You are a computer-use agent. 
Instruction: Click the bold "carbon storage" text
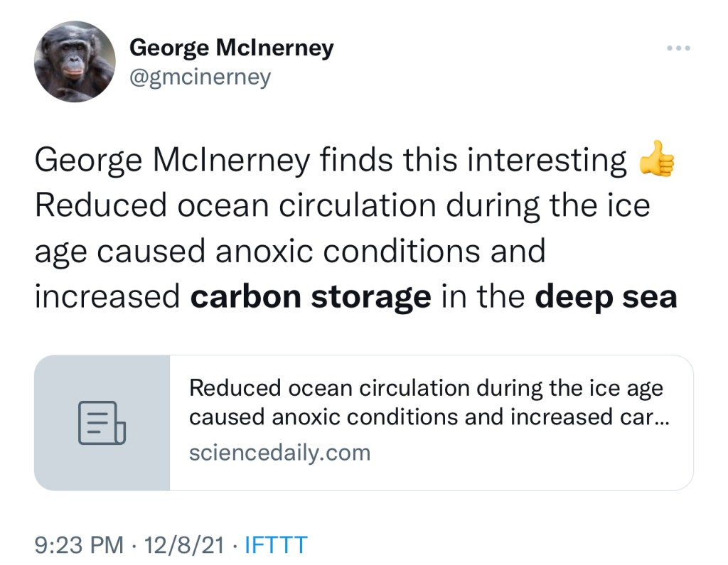[x=311, y=297]
